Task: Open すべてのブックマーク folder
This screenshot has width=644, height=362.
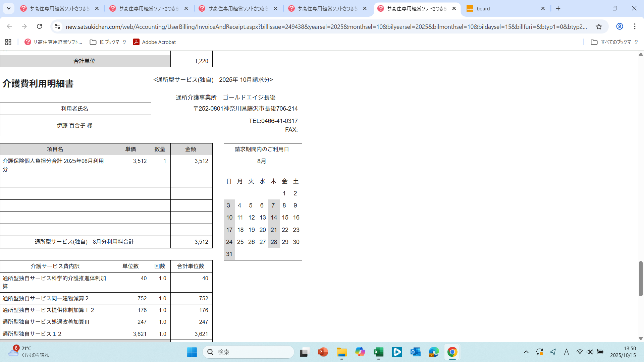Action: click(614, 42)
